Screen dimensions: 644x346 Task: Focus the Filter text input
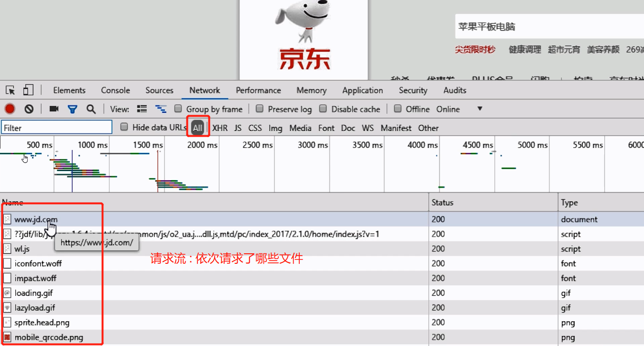pyautogui.click(x=57, y=128)
